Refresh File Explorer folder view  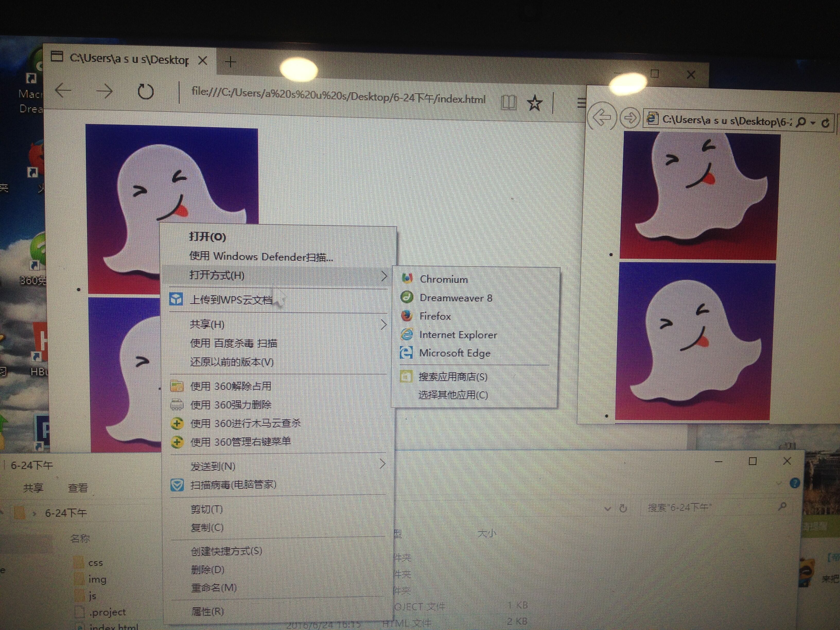(x=623, y=508)
